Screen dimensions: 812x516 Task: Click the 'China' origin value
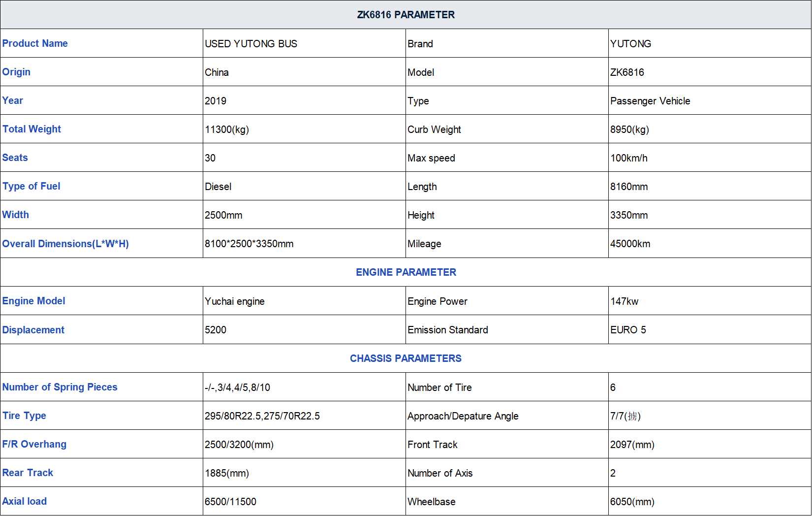(217, 72)
